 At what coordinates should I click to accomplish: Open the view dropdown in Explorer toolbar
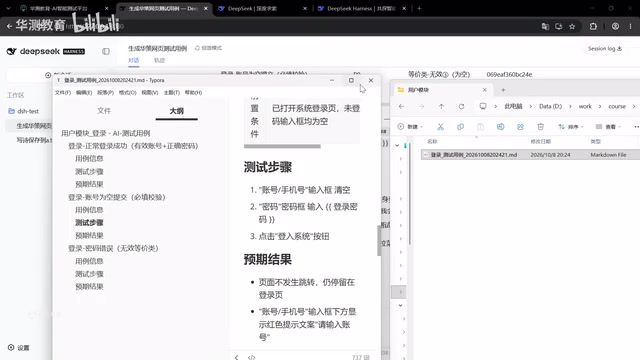coord(608,127)
